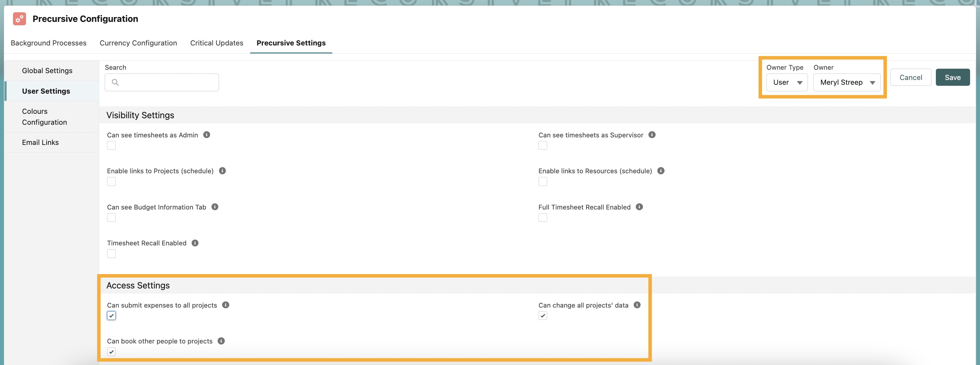980x365 pixels.
Task: Enable Can see timesheets as Admin
Action: 112,146
